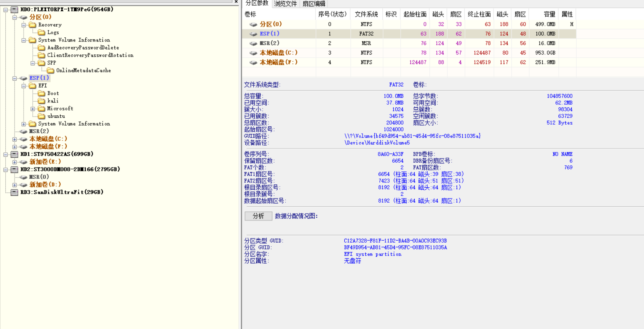Click the Microsoft folder icon

(x=42, y=109)
